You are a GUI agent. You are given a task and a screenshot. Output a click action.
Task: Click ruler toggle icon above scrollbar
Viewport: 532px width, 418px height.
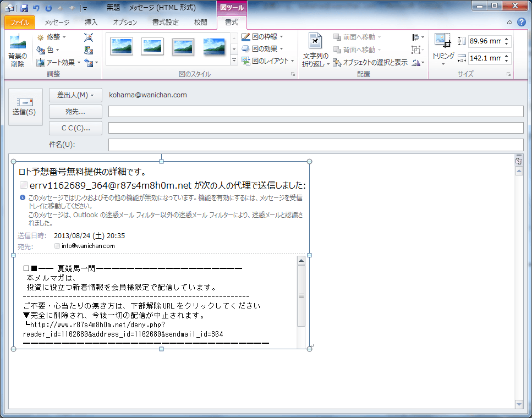pyautogui.click(x=519, y=161)
